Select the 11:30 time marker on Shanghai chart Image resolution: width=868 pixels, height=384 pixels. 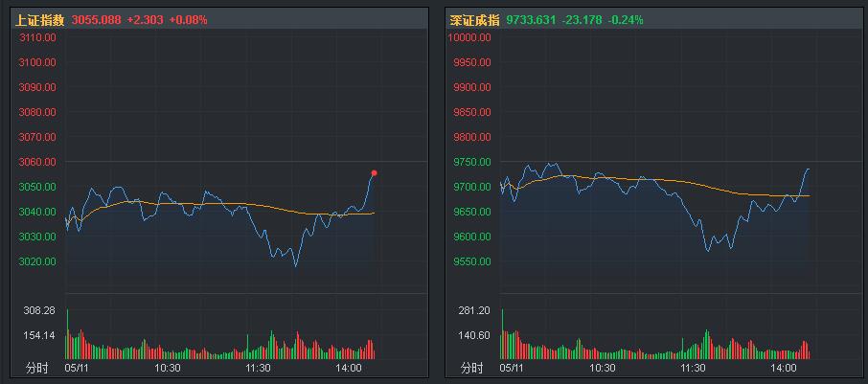pyautogui.click(x=258, y=368)
